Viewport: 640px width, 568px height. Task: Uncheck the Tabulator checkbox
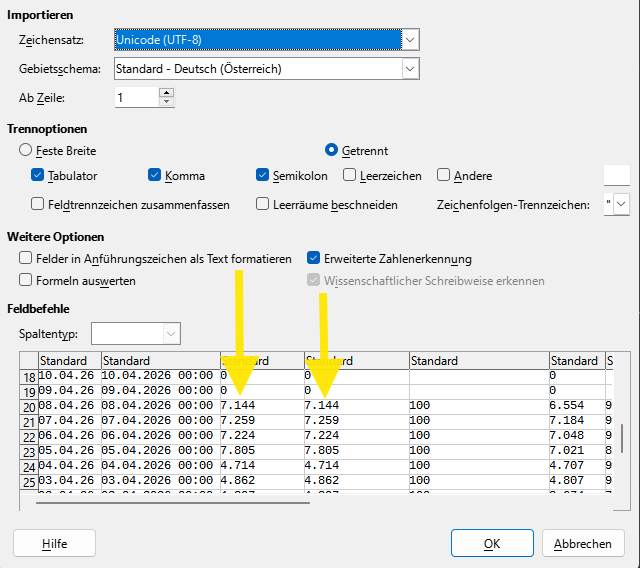click(x=38, y=176)
